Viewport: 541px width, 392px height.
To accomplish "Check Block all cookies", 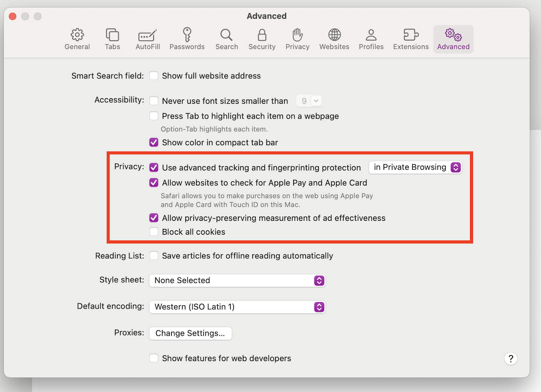I will coord(154,232).
